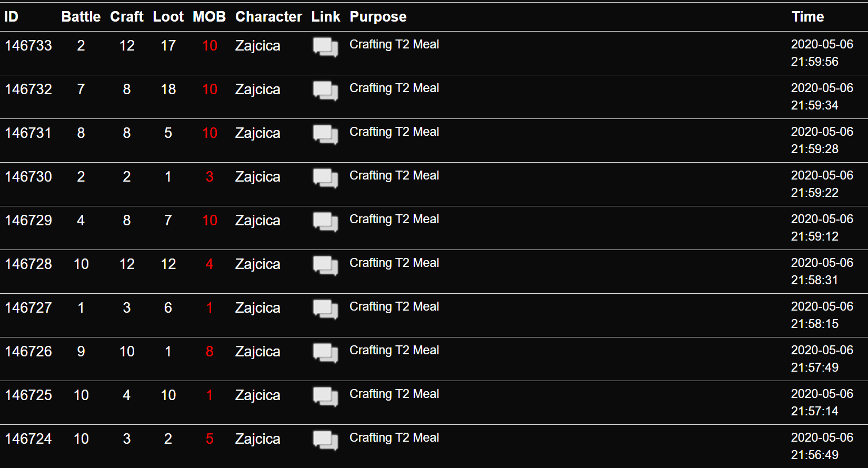The image size is (868, 468).
Task: Open the chat link icon for roll 146724
Action: coord(325,440)
